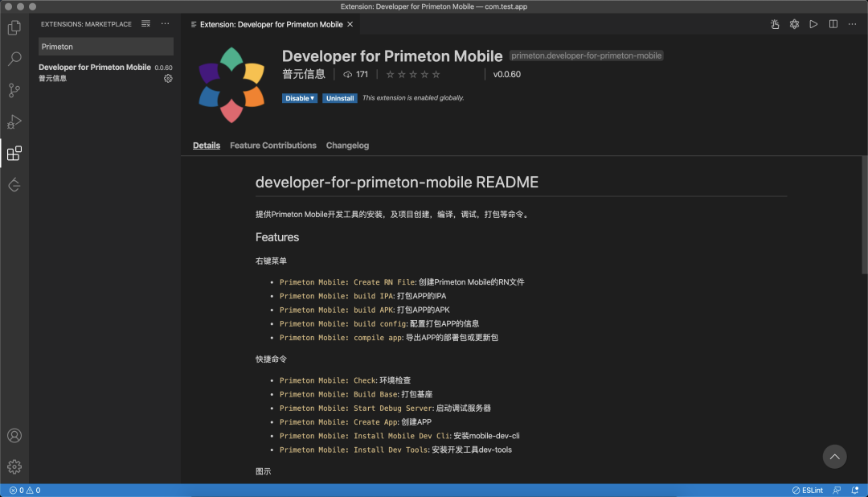Viewport: 868px width, 497px height.
Task: Open the Disable dropdown for the extension
Action: [300, 98]
